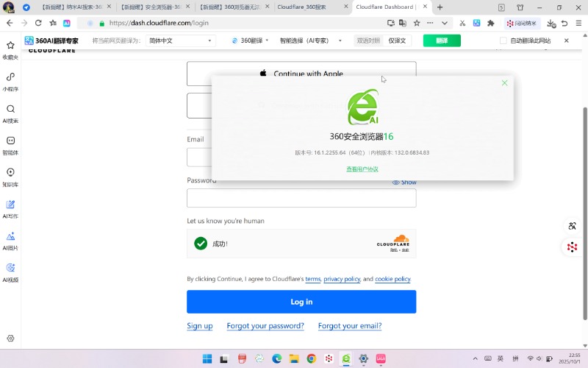Open the AI图片 image sidebar tool
Image resolution: width=588 pixels, height=368 pixels.
pos(10,241)
